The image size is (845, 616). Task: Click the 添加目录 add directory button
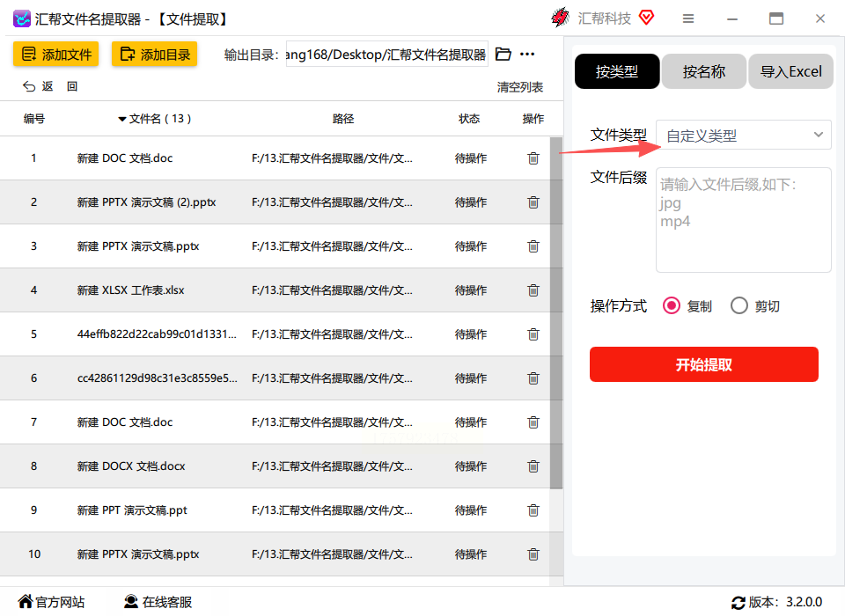155,54
